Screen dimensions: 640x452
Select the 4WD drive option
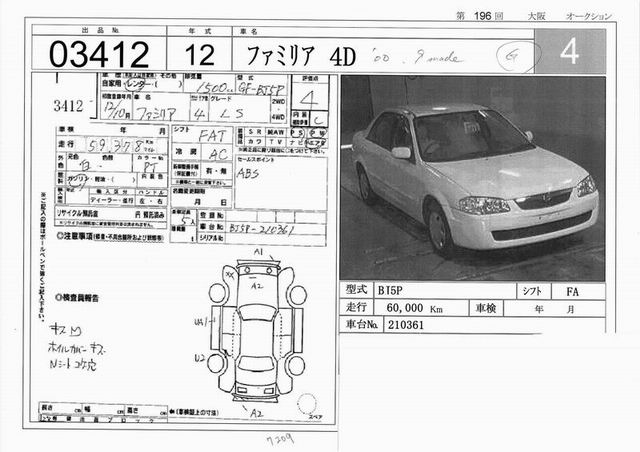(278, 117)
